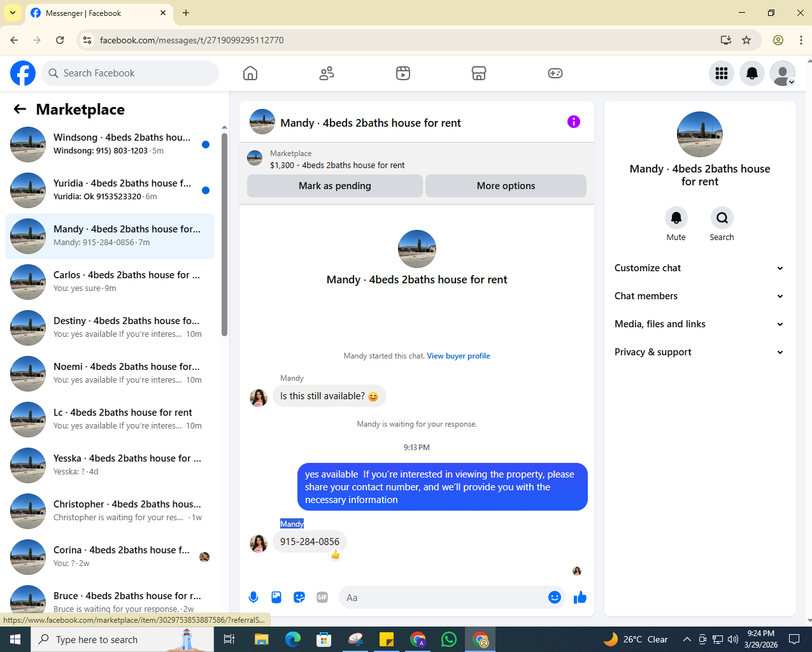Open Corina conversation in list
The width and height of the screenshot is (812, 652).
110,557
